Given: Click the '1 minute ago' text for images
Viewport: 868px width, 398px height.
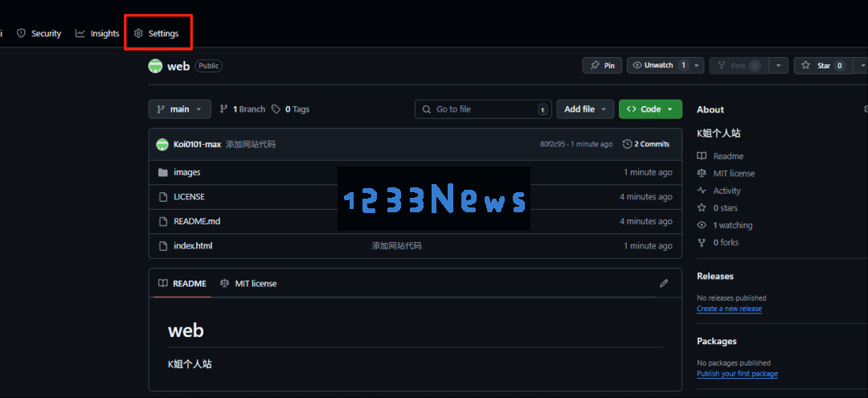Looking at the screenshot, I should (x=649, y=172).
